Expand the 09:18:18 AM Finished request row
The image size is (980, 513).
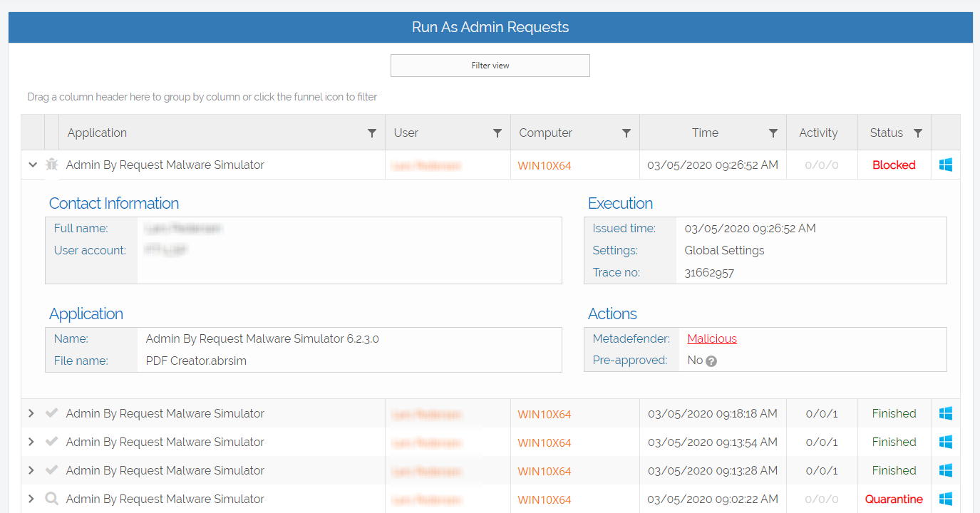pyautogui.click(x=31, y=413)
